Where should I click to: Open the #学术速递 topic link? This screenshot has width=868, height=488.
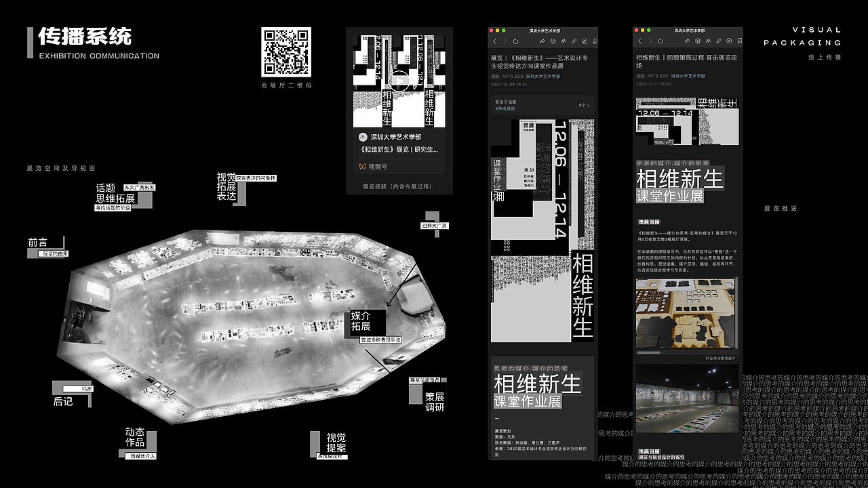[505, 108]
